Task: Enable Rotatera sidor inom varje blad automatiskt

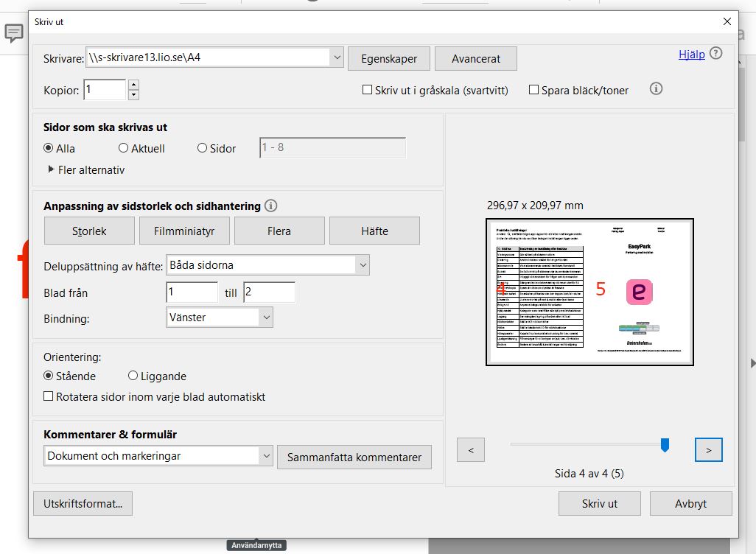Action: pyautogui.click(x=48, y=396)
